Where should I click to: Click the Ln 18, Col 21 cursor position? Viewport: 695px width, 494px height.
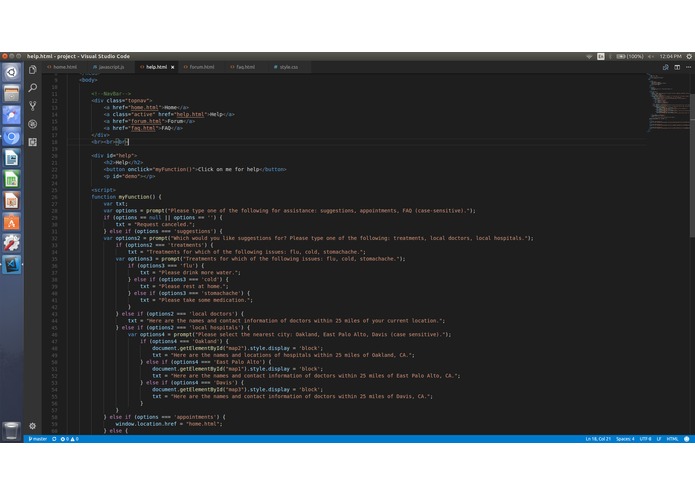598,439
